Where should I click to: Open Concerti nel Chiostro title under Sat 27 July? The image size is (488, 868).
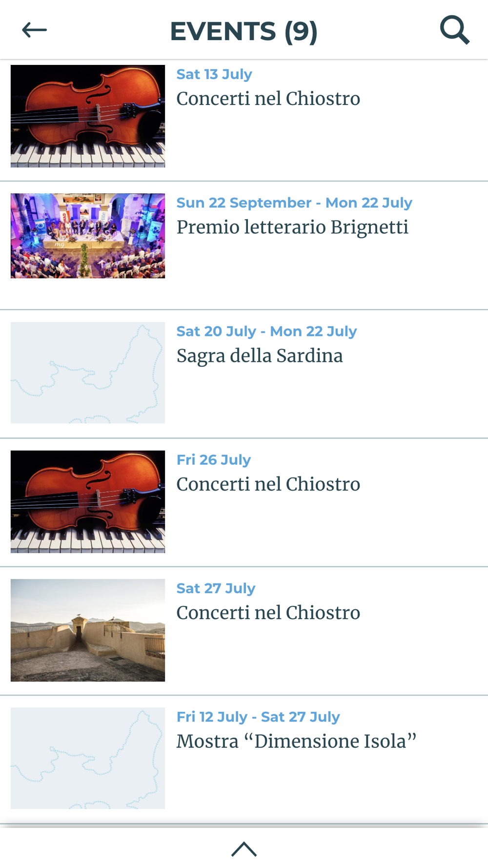click(268, 613)
